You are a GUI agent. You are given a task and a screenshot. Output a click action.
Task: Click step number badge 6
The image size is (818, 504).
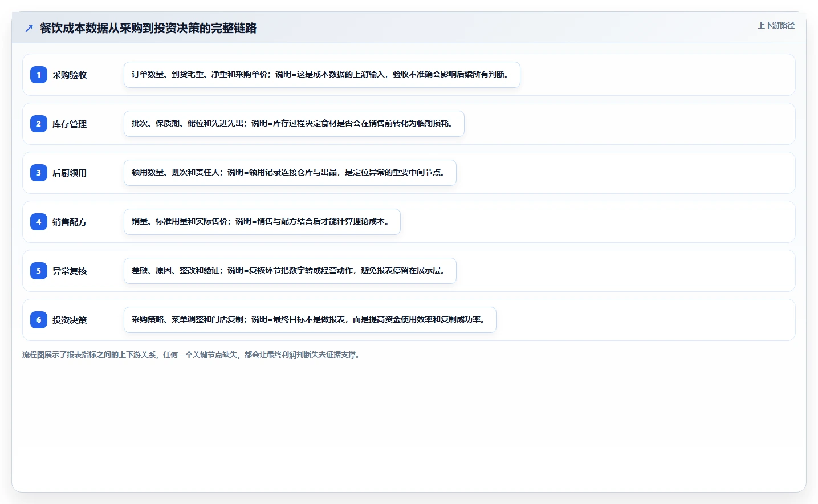[x=39, y=320]
